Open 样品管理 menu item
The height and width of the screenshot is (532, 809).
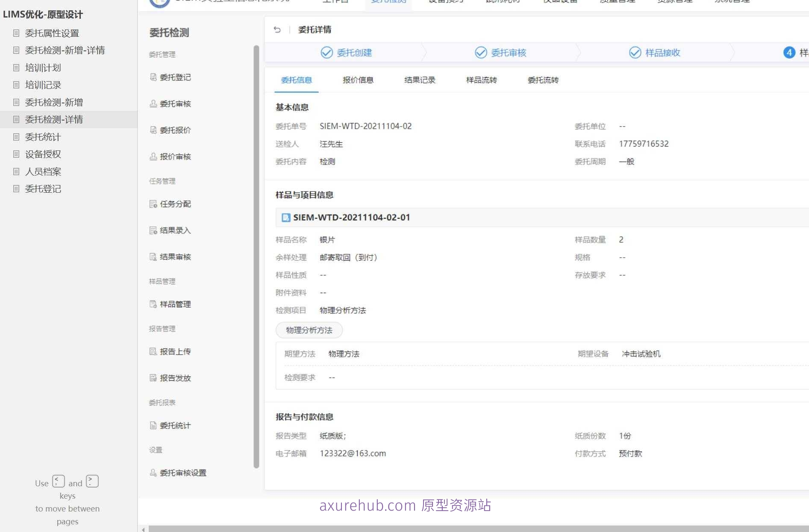[175, 304]
